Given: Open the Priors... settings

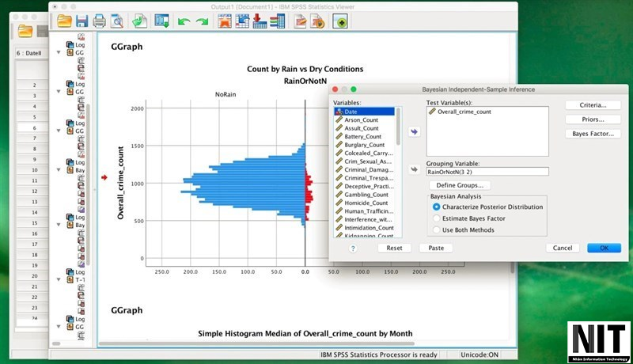Looking at the screenshot, I should pos(593,119).
